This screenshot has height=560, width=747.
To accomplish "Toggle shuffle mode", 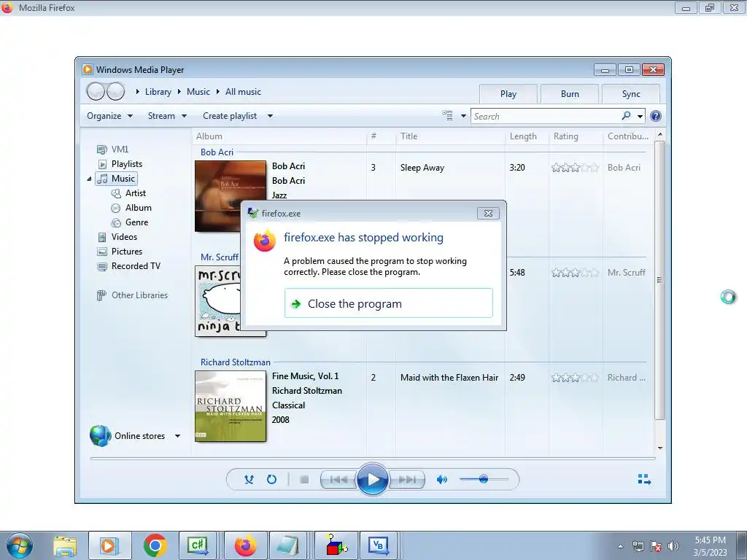I will pyautogui.click(x=249, y=480).
